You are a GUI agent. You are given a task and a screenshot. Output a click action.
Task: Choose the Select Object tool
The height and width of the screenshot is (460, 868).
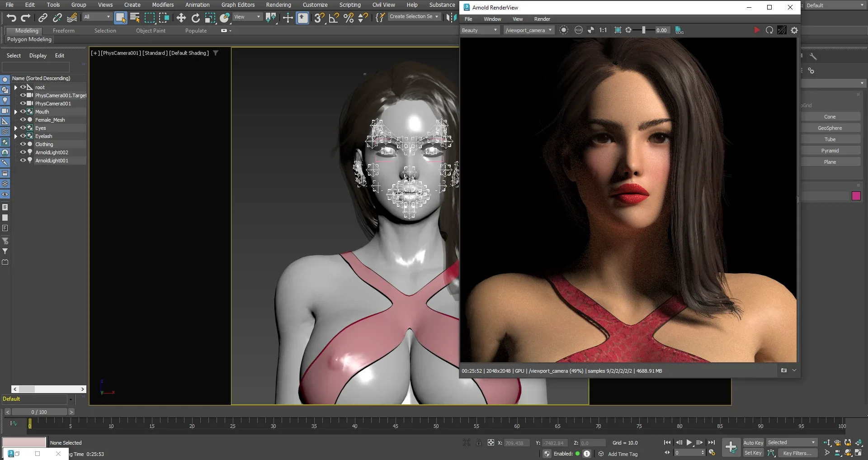[x=120, y=18]
